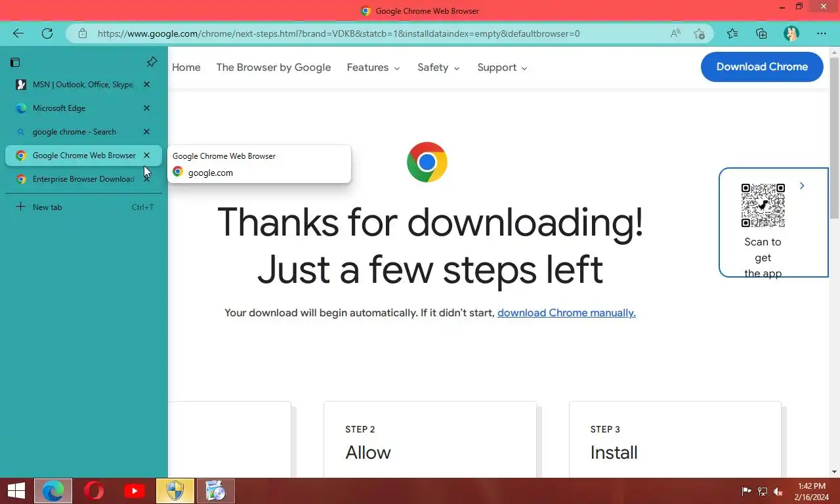Screen dimensions: 840x504
Task: Switch to google chrome - Search tab
Action: pos(83,132)
